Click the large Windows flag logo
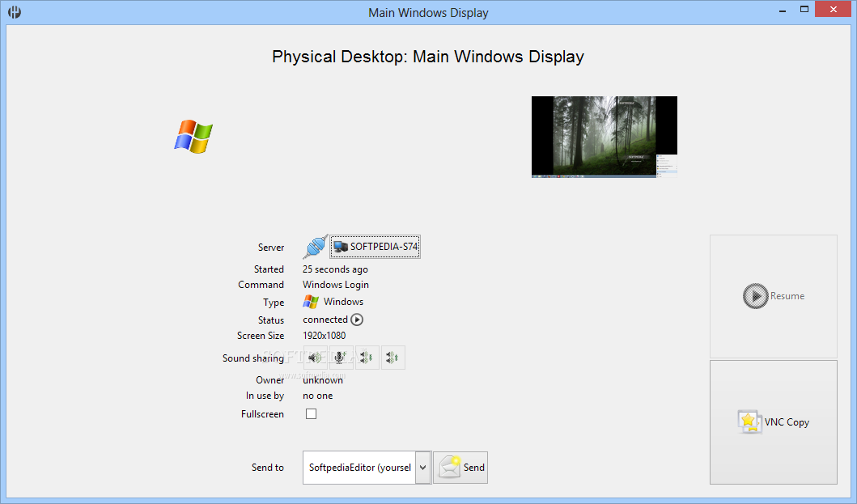Viewport: 857px width, 504px height. [x=193, y=137]
